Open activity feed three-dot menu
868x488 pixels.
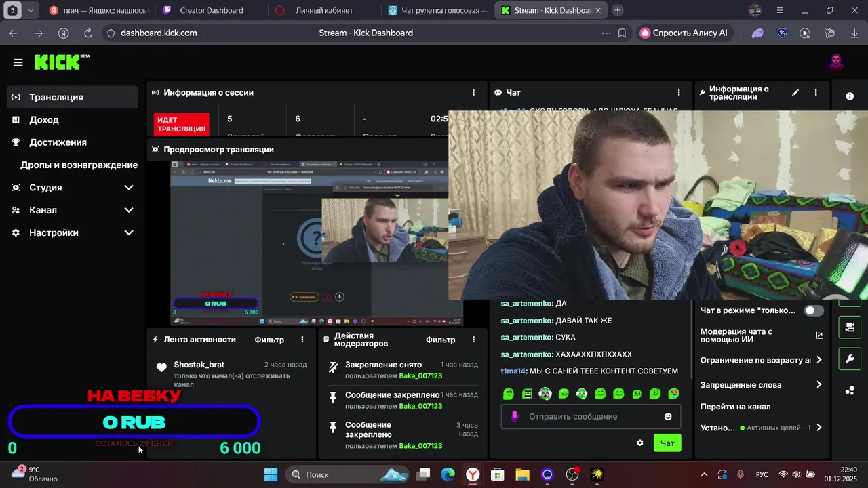point(302,340)
